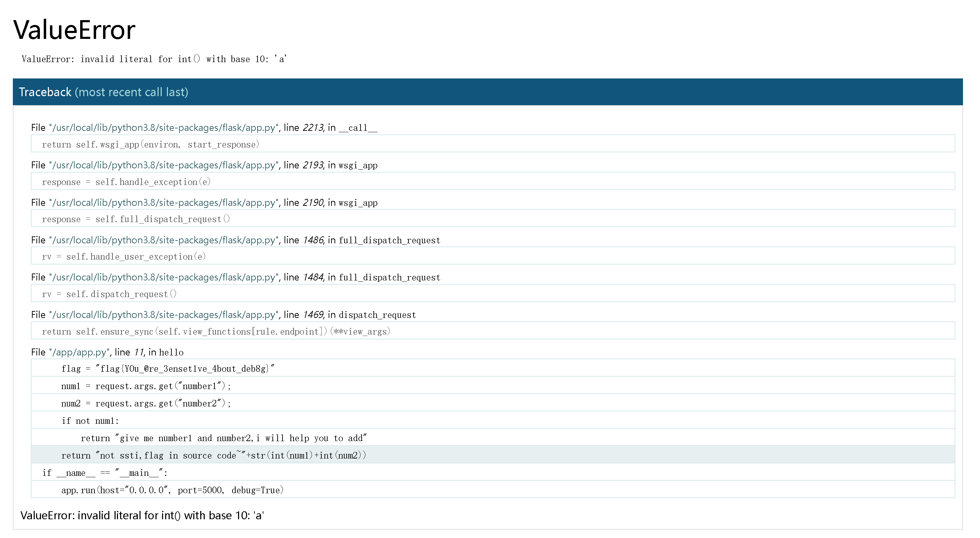The height and width of the screenshot is (538, 980).
Task: Click the highlighted 'not ssti' return line
Action: tap(213, 455)
